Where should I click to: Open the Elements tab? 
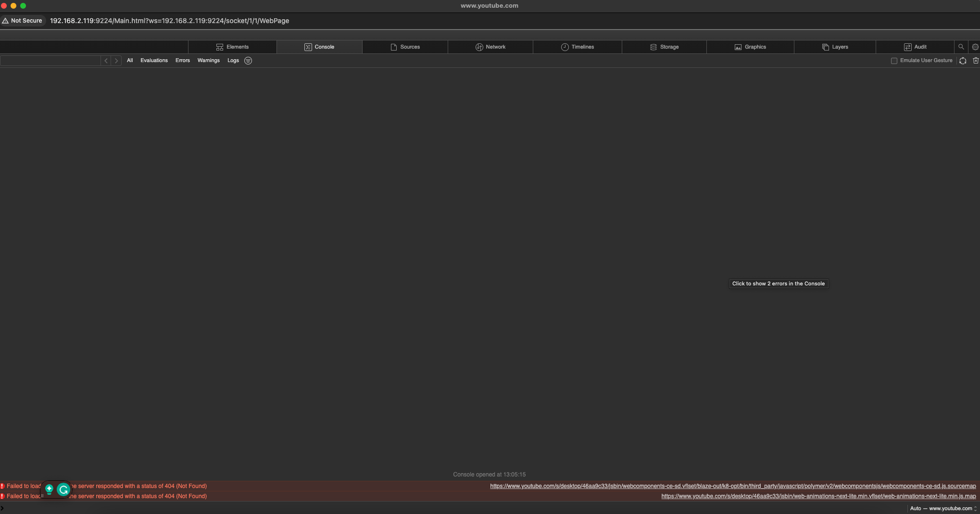click(x=232, y=47)
